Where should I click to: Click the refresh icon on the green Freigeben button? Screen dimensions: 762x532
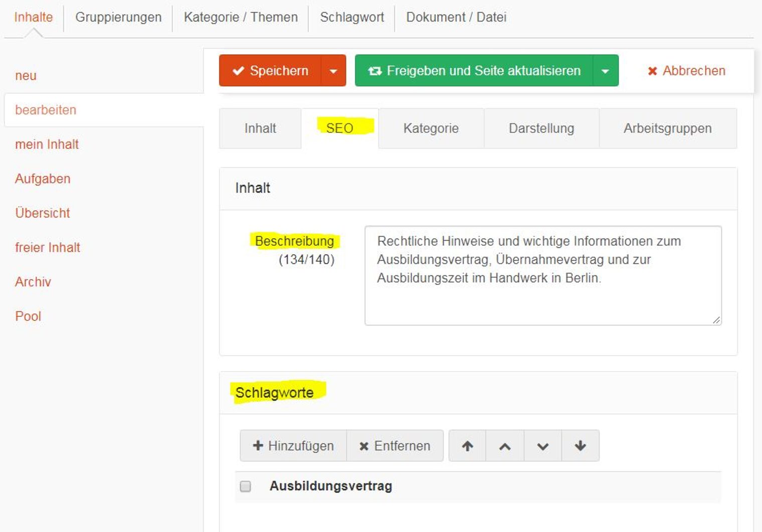click(375, 70)
